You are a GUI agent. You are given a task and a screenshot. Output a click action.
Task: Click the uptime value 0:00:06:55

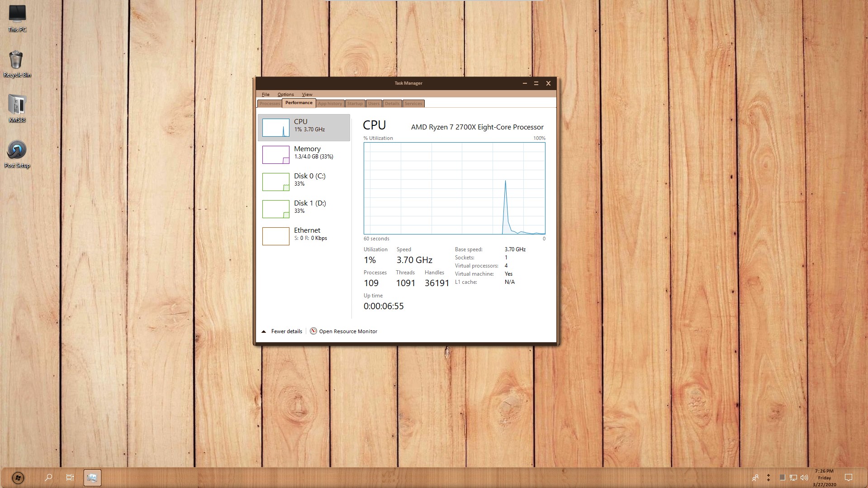click(384, 306)
